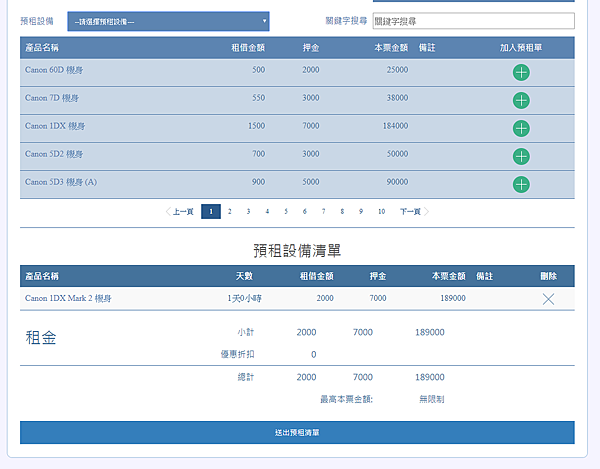Screen dimensions: 600x469
Task: Go to next page 下一頁
Action: [x=414, y=212]
